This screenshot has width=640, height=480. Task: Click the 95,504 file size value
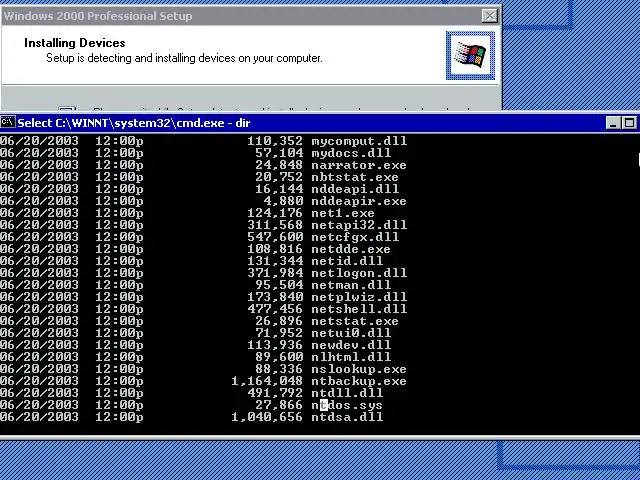[x=279, y=285]
